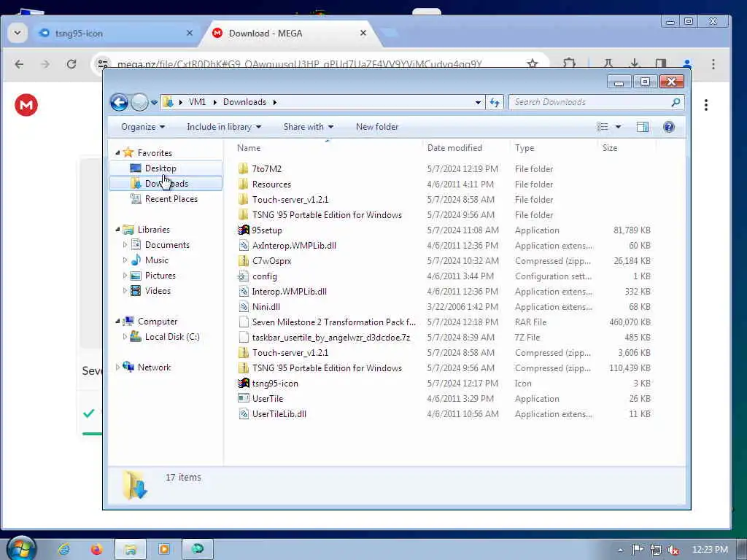Launch Firefox from the taskbar

pos(97,550)
